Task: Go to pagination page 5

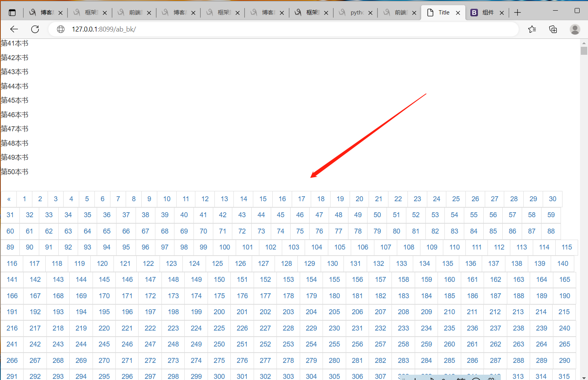Action: click(87, 199)
